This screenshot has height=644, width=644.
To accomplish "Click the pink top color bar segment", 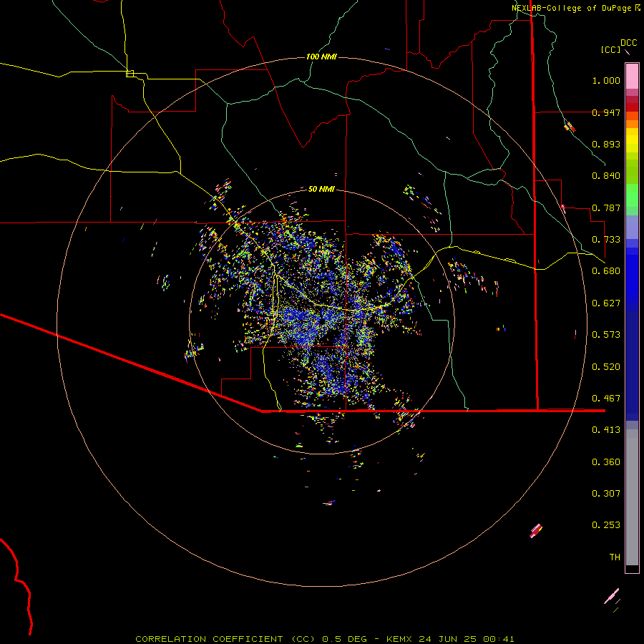I will click(632, 76).
